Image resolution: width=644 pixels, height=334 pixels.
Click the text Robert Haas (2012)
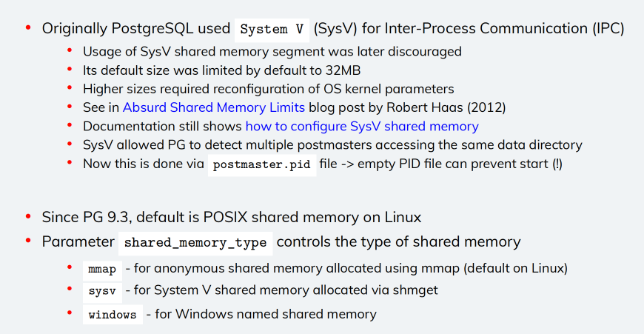tap(446, 107)
